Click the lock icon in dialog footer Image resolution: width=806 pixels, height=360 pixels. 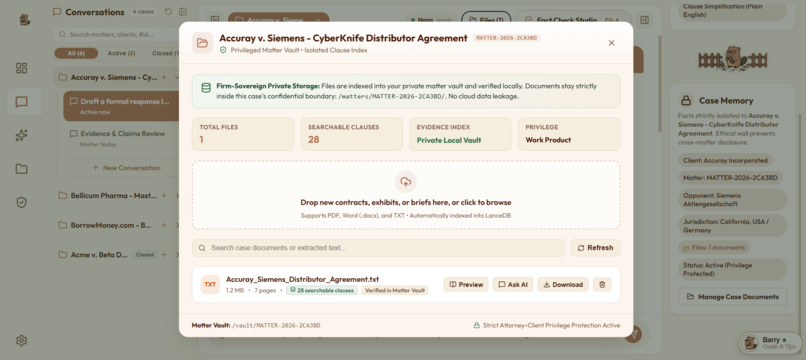(477, 326)
